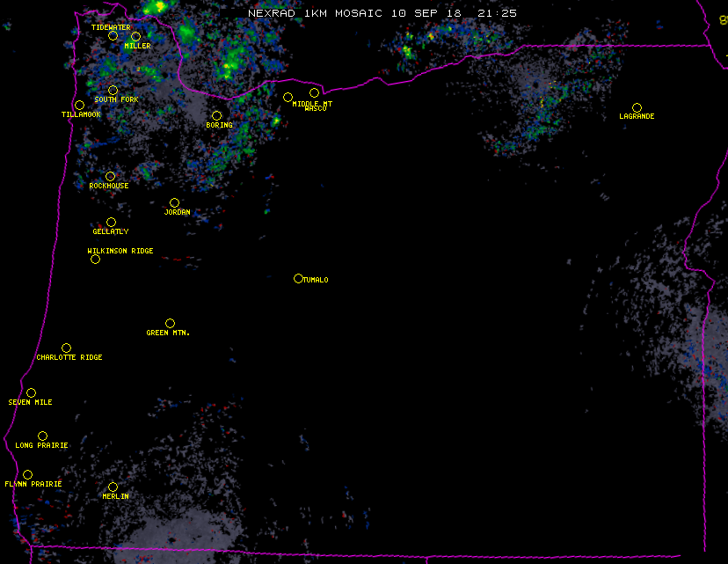Select the Wilkinson Ridge station circle
Image resolution: width=728 pixels, height=564 pixels.
coord(95,259)
